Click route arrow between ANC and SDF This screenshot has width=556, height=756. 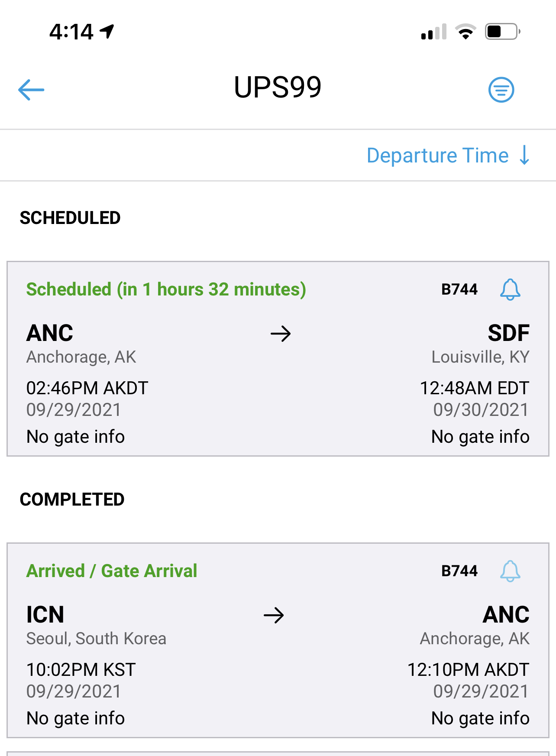point(281,334)
